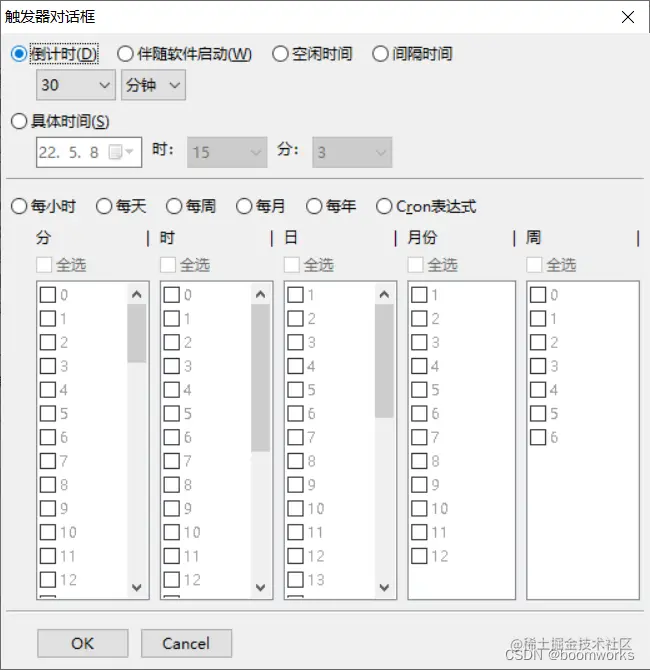The height and width of the screenshot is (670, 650).
Task: Open the 分钟 unit dropdown
Action: tap(153, 85)
